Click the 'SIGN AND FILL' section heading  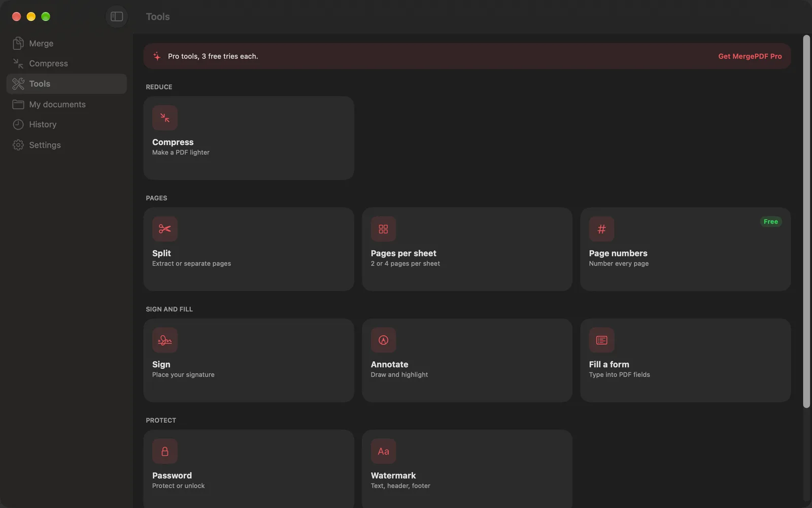[x=169, y=309]
